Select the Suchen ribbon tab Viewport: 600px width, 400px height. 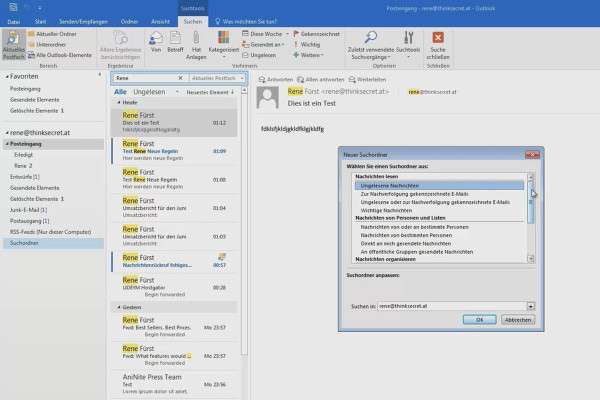click(192, 22)
